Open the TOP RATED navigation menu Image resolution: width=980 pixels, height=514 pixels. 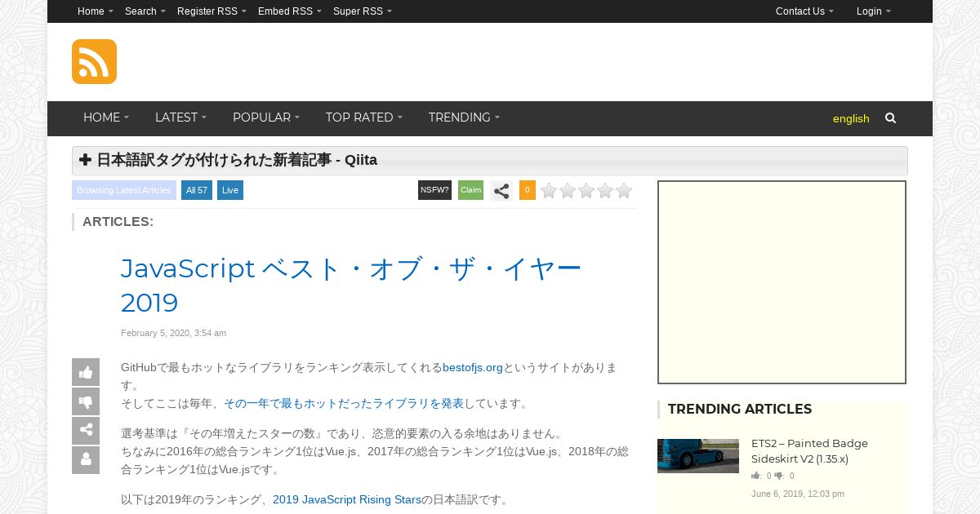coord(364,117)
